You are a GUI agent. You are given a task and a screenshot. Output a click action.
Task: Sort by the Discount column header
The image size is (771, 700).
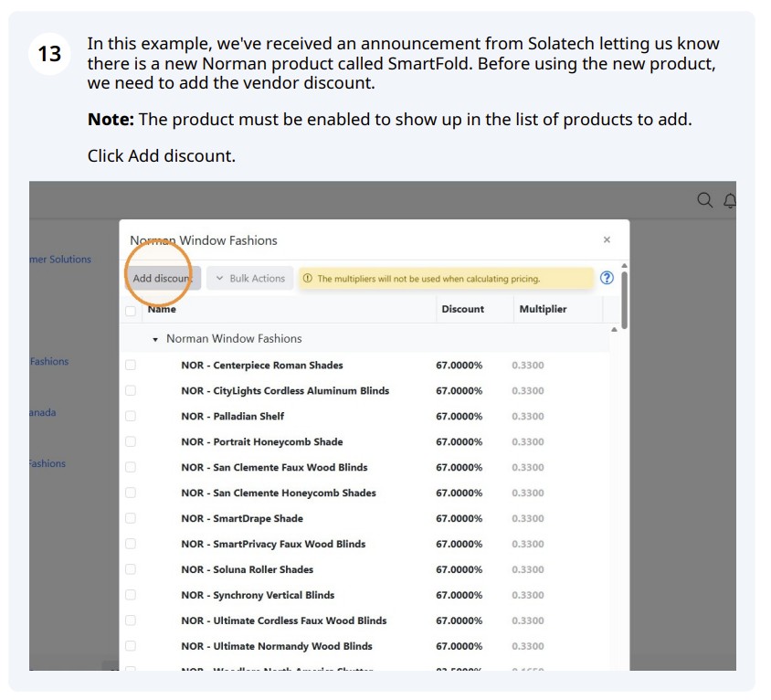(x=463, y=309)
